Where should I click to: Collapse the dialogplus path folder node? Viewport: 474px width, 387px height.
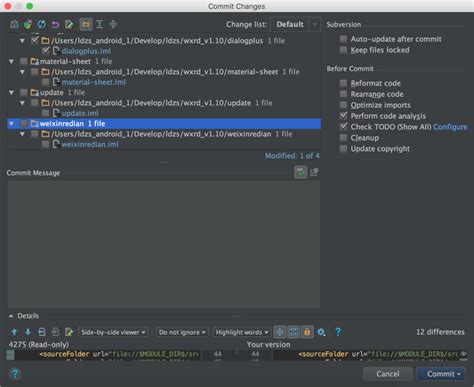[22, 41]
